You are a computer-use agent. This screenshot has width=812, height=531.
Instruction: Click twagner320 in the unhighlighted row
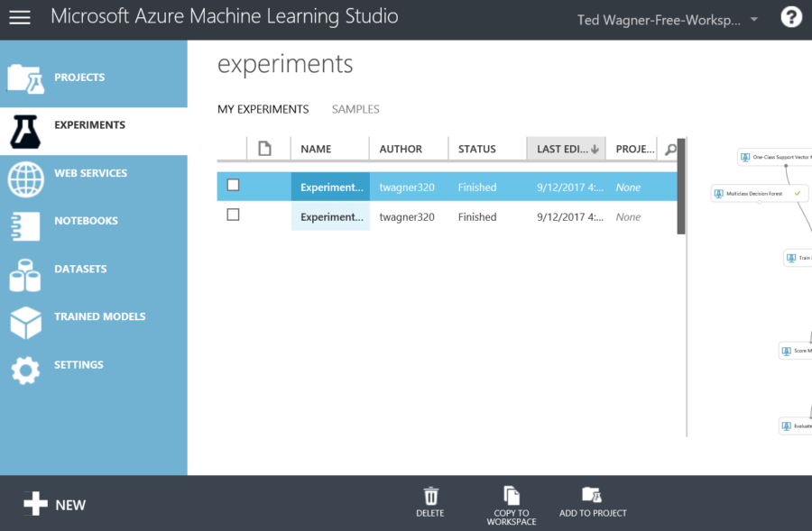point(407,217)
